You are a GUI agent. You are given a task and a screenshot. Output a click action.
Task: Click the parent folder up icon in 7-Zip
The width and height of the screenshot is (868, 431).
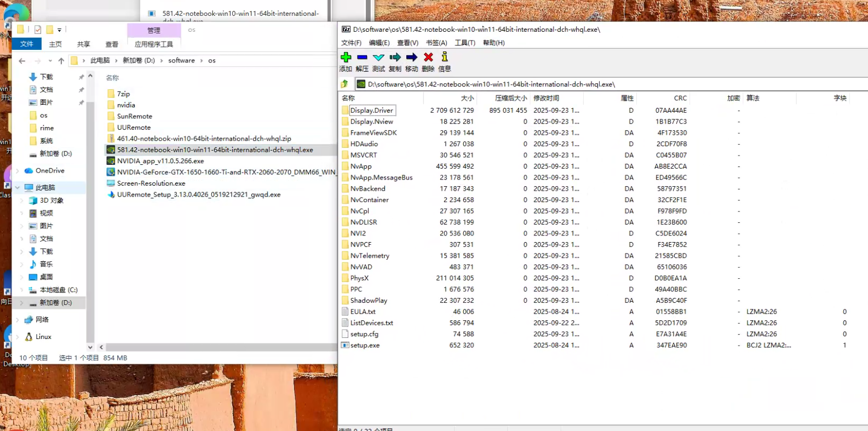pos(344,84)
